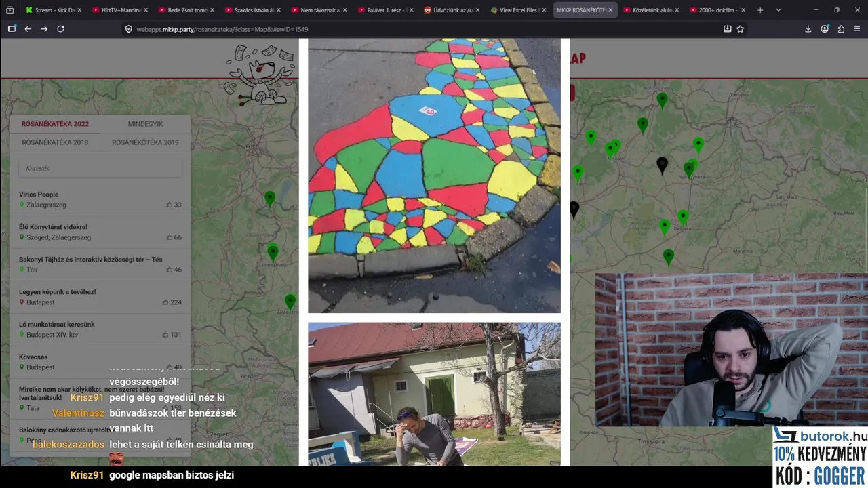Click thumbs-up icon with 66 likes
This screenshot has height=488, width=868.
pyautogui.click(x=170, y=237)
